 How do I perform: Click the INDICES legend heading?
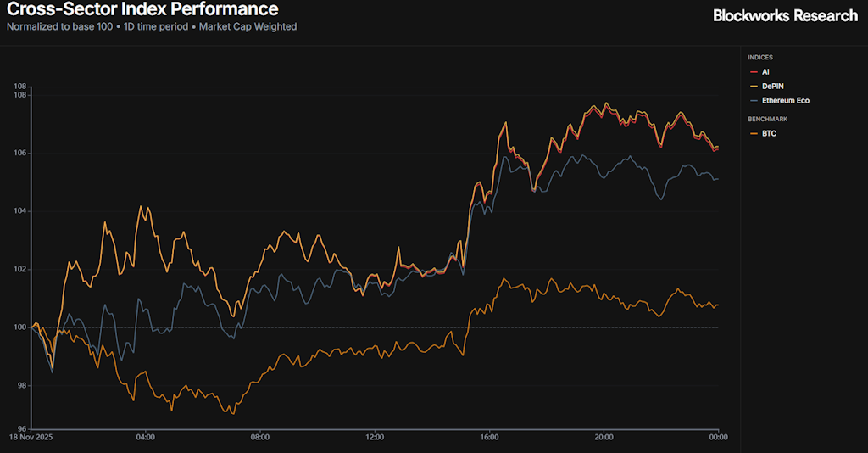point(760,58)
